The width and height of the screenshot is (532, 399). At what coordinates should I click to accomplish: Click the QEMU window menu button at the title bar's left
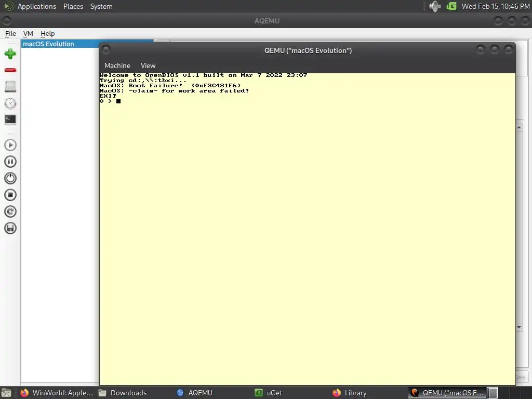pos(106,49)
